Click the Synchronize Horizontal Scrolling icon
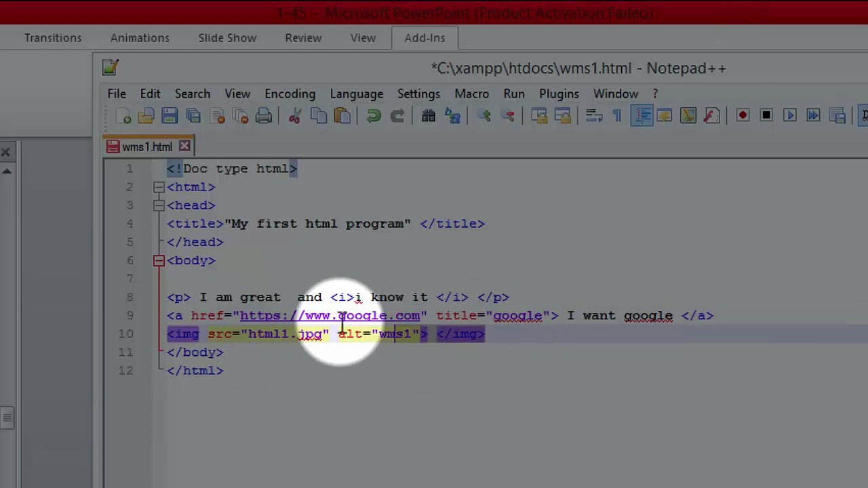Image resolution: width=868 pixels, height=488 pixels. coord(562,116)
